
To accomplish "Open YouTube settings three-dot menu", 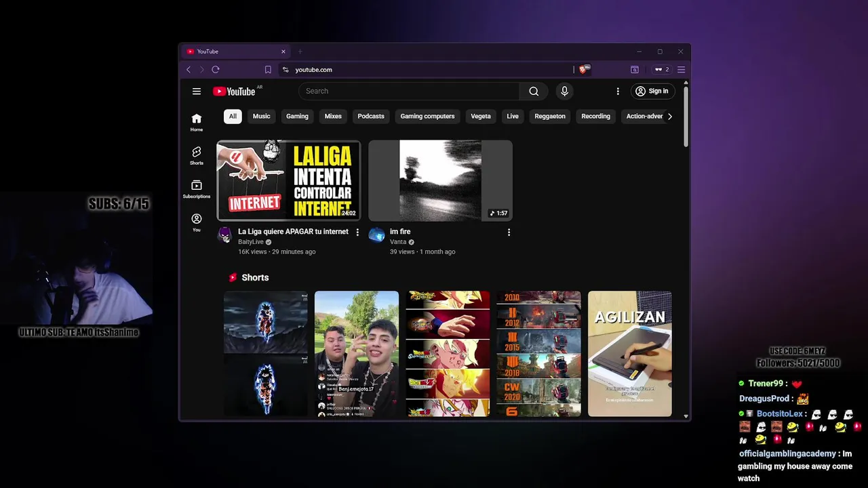I will point(618,91).
